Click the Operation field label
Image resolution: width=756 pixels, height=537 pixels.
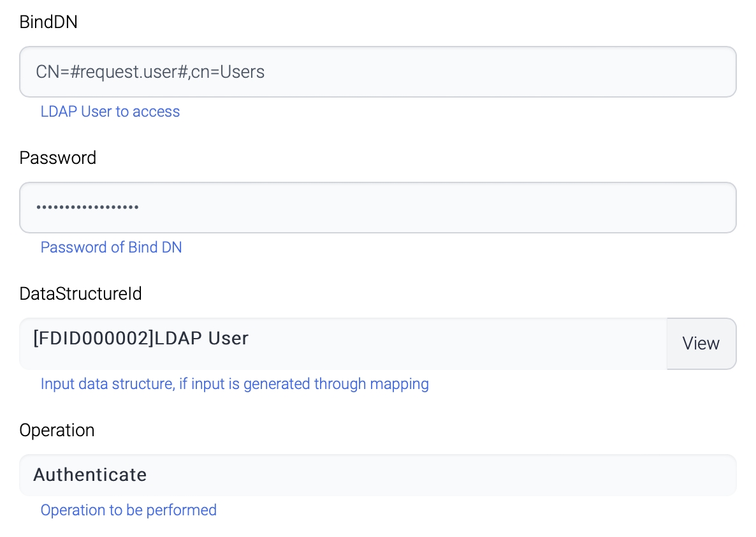pos(57,430)
